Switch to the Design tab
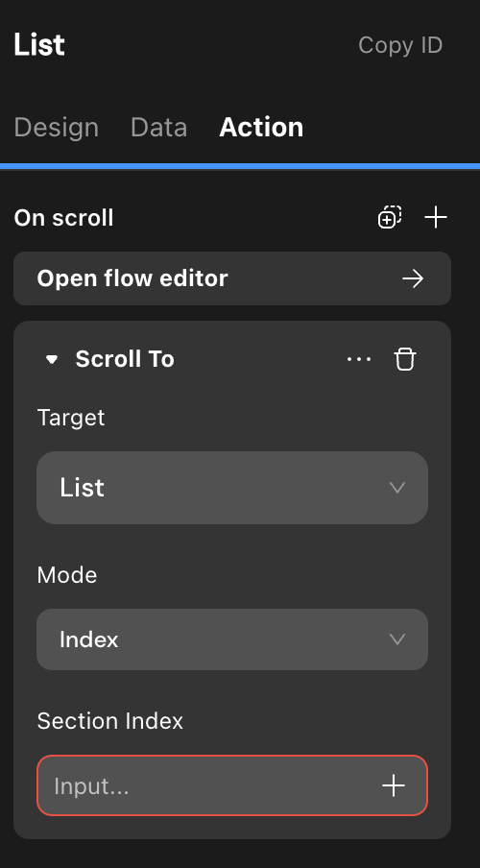This screenshot has width=480, height=868. pyautogui.click(x=57, y=128)
